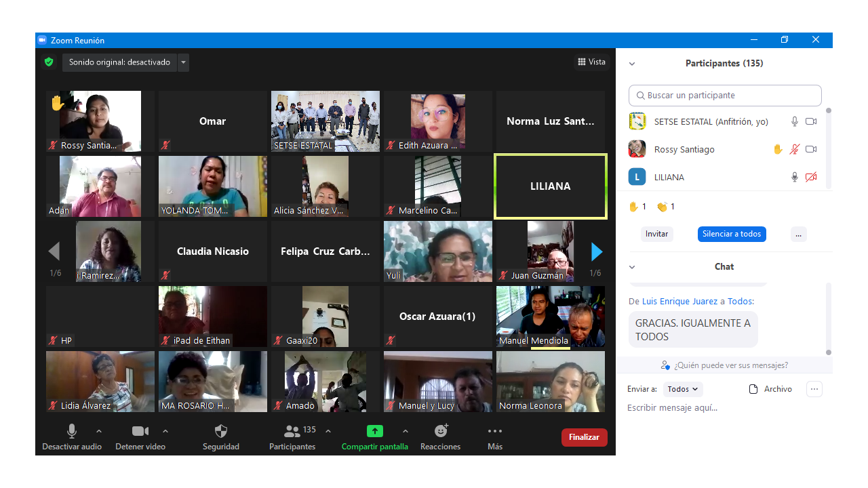Click the raised hand on Rossy's tile

coord(57,103)
